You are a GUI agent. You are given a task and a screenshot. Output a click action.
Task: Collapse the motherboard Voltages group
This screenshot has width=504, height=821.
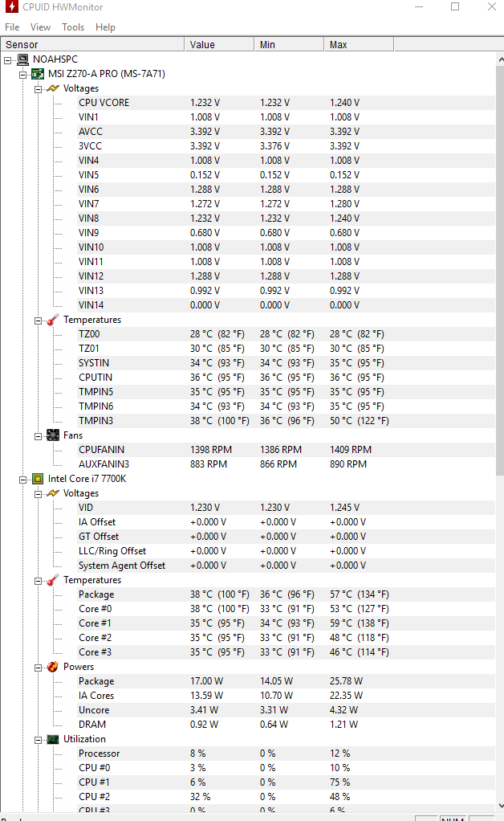[38, 89]
